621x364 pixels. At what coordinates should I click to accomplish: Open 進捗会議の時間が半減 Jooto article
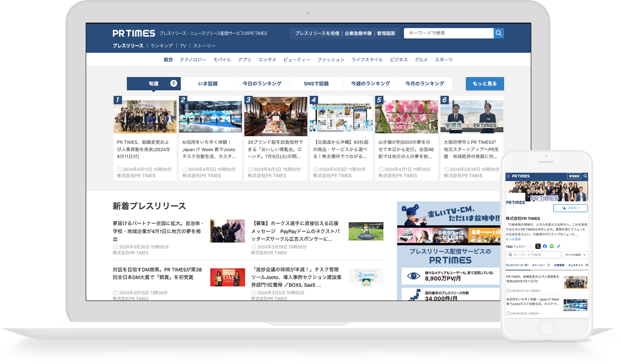tap(297, 277)
